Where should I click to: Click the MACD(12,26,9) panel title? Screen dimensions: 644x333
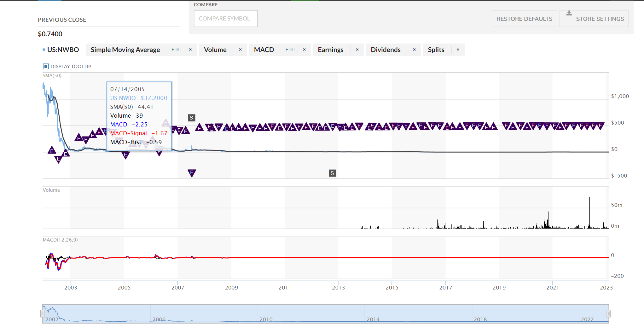click(x=60, y=240)
